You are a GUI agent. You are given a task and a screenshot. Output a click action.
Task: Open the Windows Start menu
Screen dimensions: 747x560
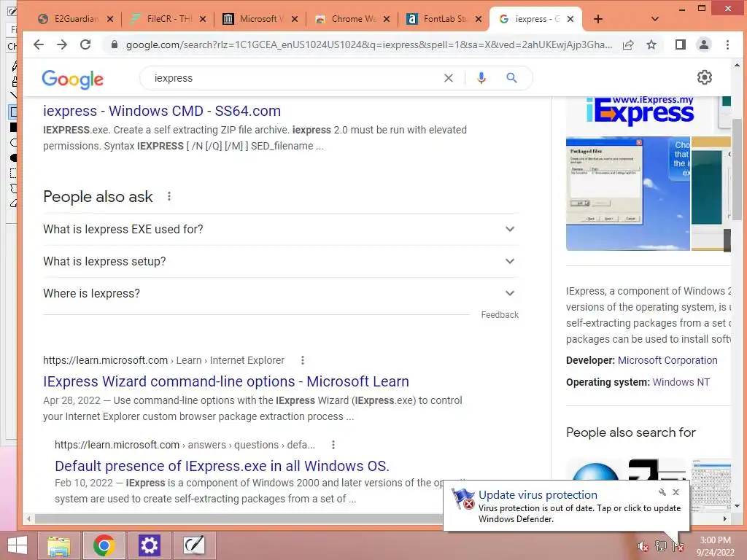18,545
